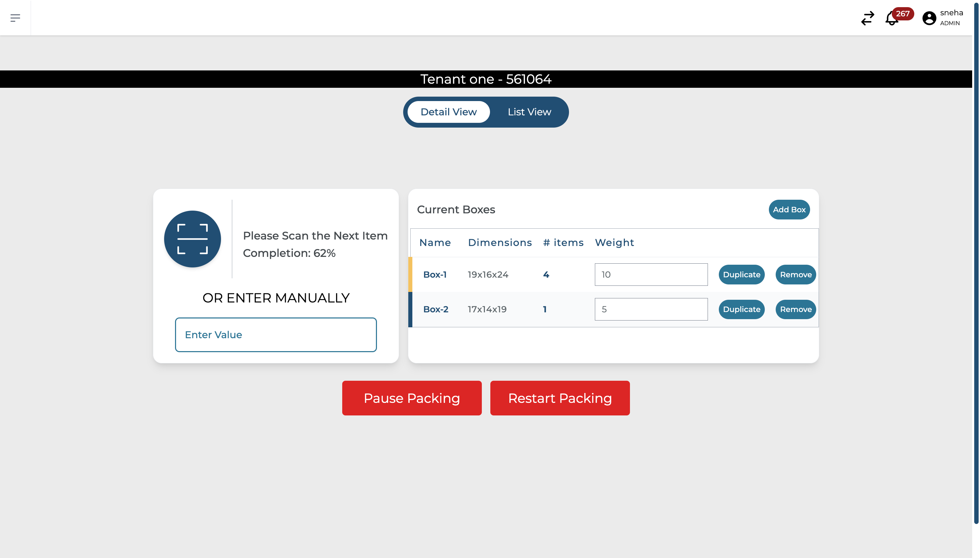Click the swap arrows icon
Viewport: 980px width, 558px height.
tap(867, 18)
